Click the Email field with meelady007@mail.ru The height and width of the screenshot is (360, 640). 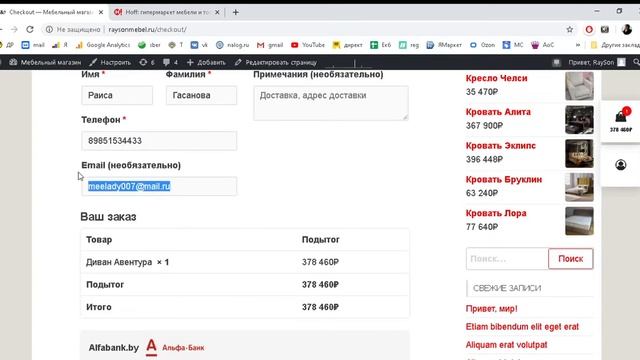tap(159, 186)
